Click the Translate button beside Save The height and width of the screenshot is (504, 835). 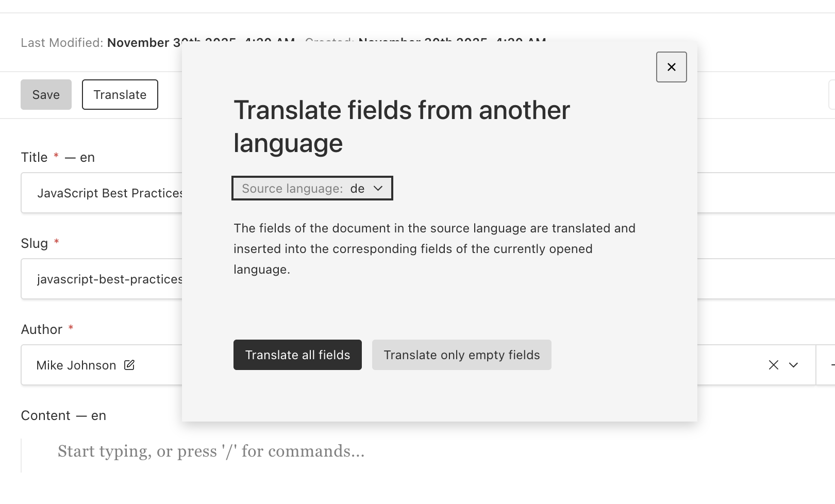tap(120, 95)
